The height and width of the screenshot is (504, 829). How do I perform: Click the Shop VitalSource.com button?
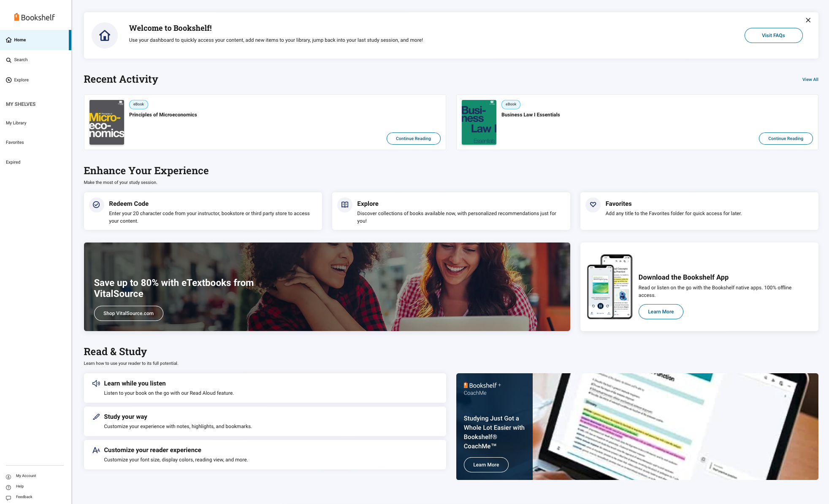click(128, 313)
